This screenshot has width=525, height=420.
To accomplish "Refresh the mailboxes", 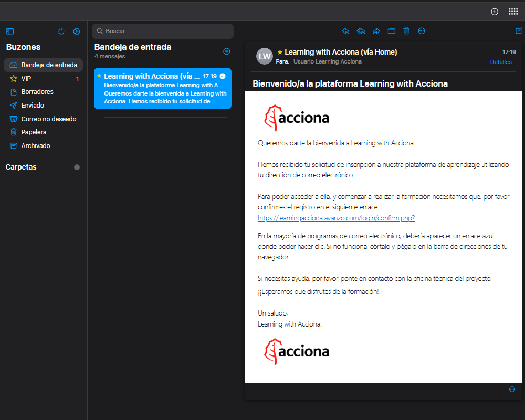I will point(61,31).
